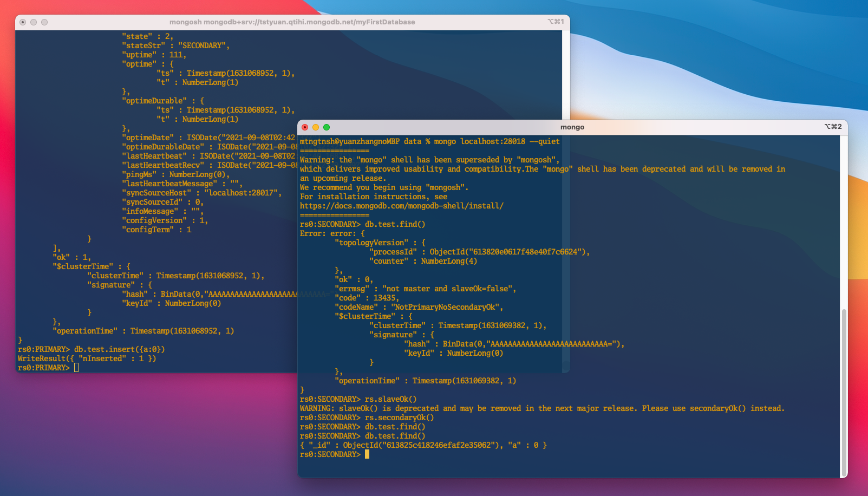The height and width of the screenshot is (496, 868).
Task: Click the 'topologyVersion' key line
Action: (380, 243)
